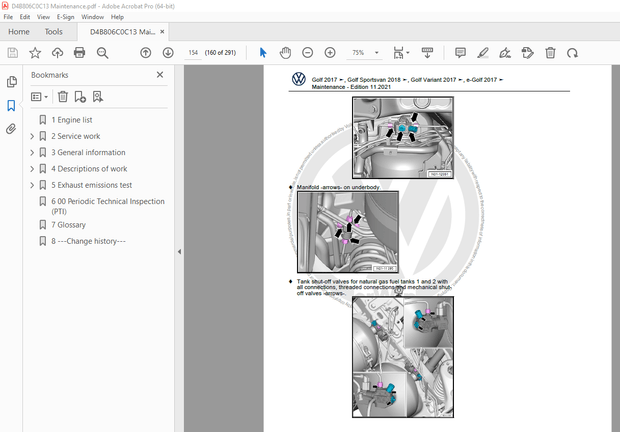The width and height of the screenshot is (620, 432).
Task: Click find current bookmark icon
Action: [x=98, y=96]
